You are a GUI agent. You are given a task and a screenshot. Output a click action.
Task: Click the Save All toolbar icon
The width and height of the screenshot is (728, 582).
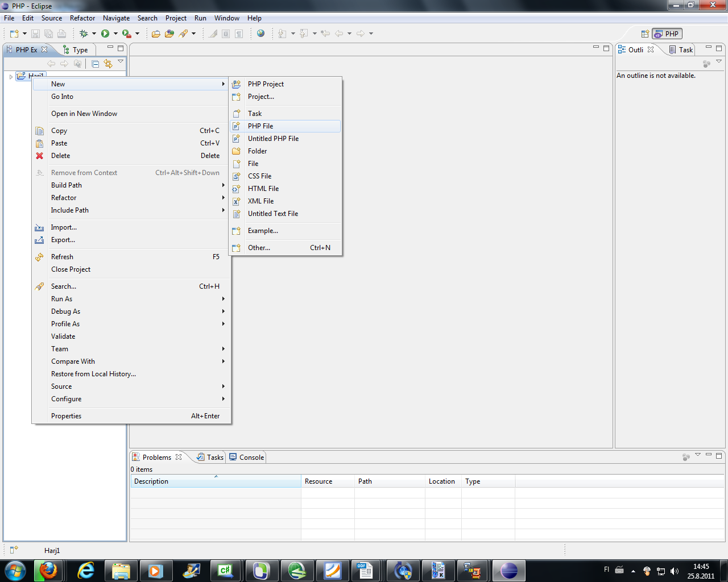click(48, 34)
